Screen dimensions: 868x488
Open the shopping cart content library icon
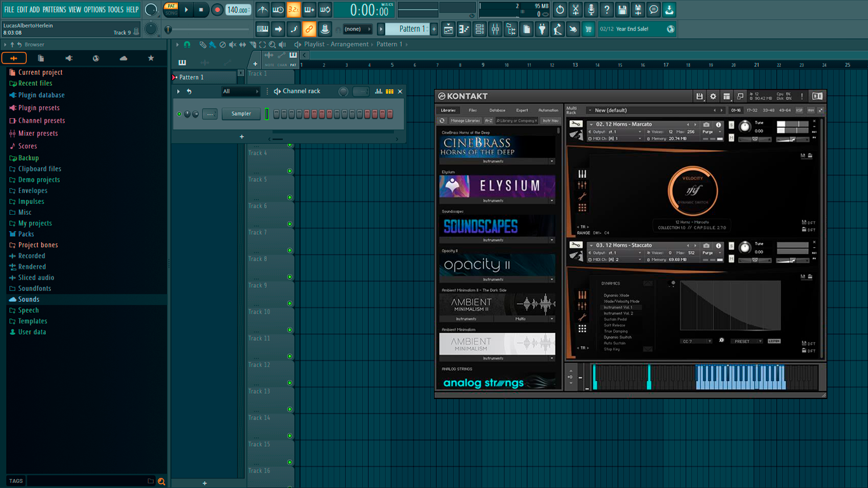(588, 29)
